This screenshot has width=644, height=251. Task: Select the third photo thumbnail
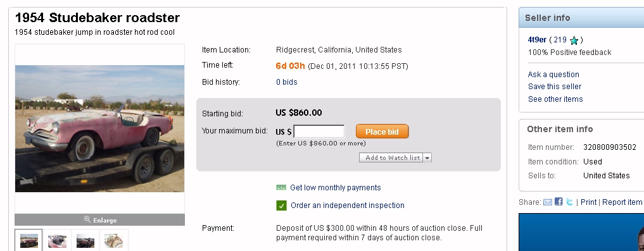pyautogui.click(x=85, y=240)
